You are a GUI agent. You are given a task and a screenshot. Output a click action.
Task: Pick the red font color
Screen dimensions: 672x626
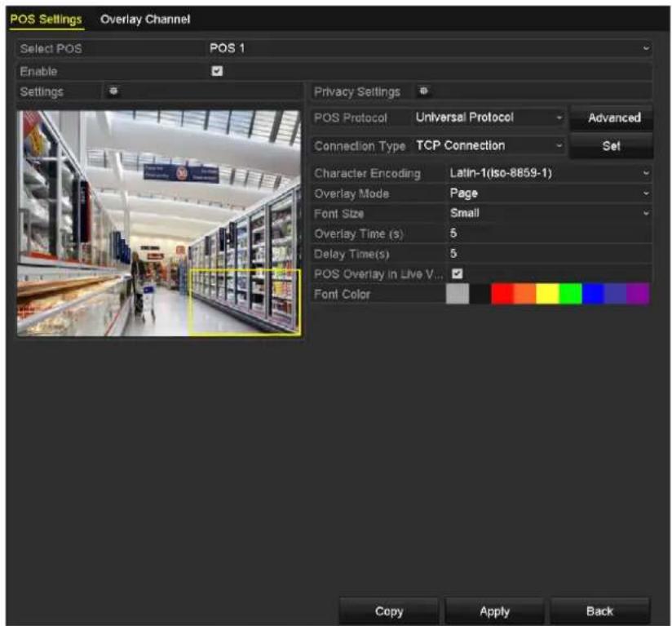pos(502,294)
